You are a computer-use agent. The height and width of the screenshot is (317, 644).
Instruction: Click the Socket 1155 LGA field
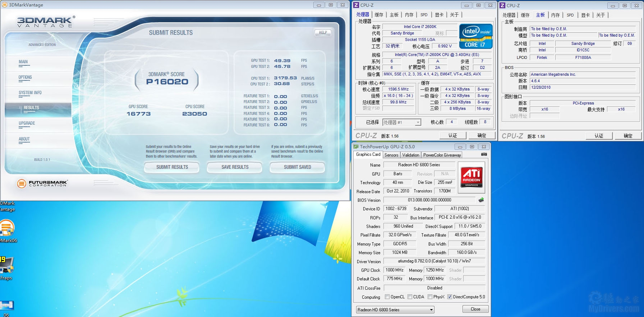coord(420,39)
